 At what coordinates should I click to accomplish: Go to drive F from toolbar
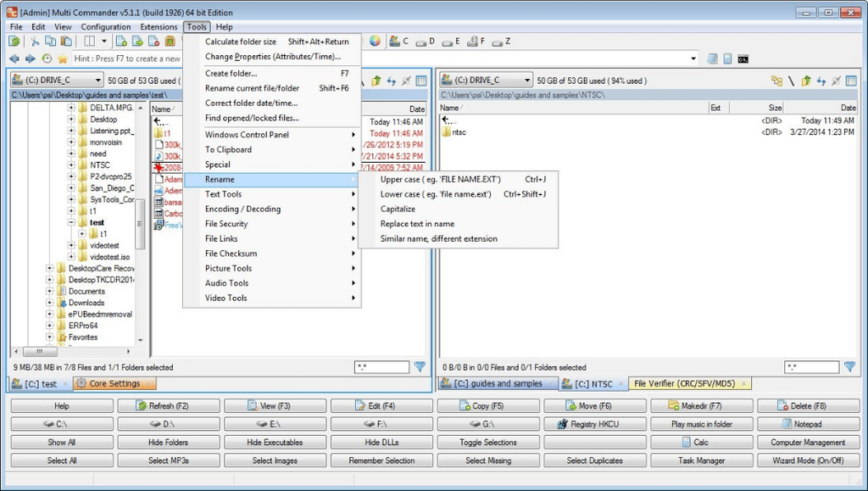[x=476, y=42]
